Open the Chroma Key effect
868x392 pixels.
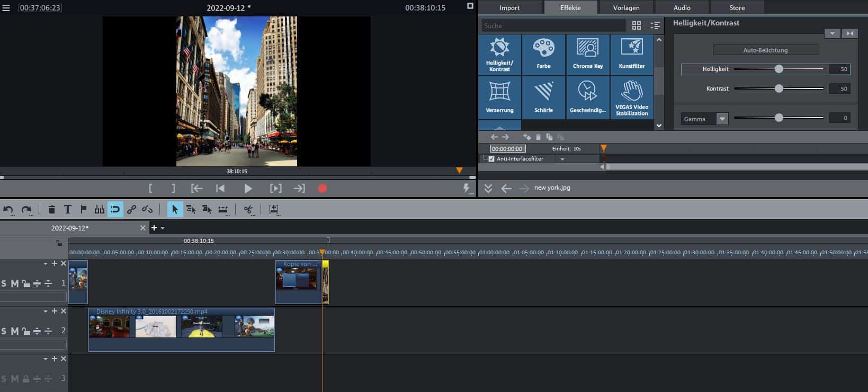[587, 55]
